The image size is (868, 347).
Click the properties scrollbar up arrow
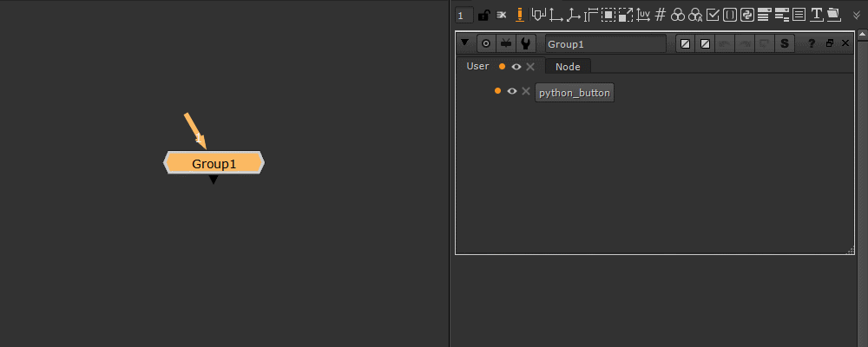point(863,35)
